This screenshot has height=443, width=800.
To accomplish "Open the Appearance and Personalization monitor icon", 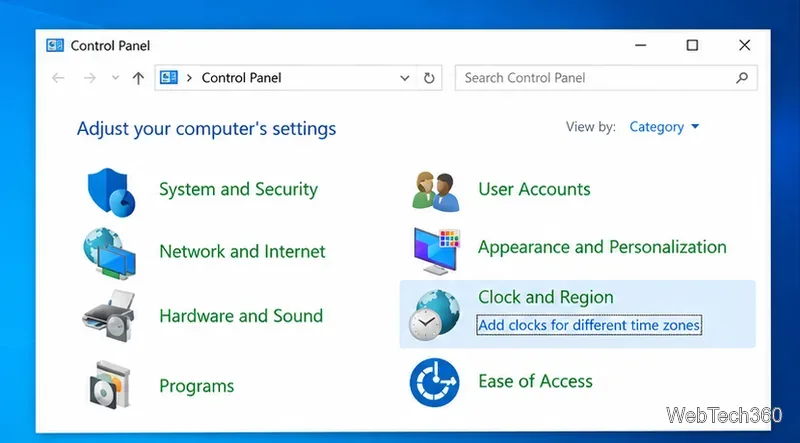I will click(x=437, y=251).
